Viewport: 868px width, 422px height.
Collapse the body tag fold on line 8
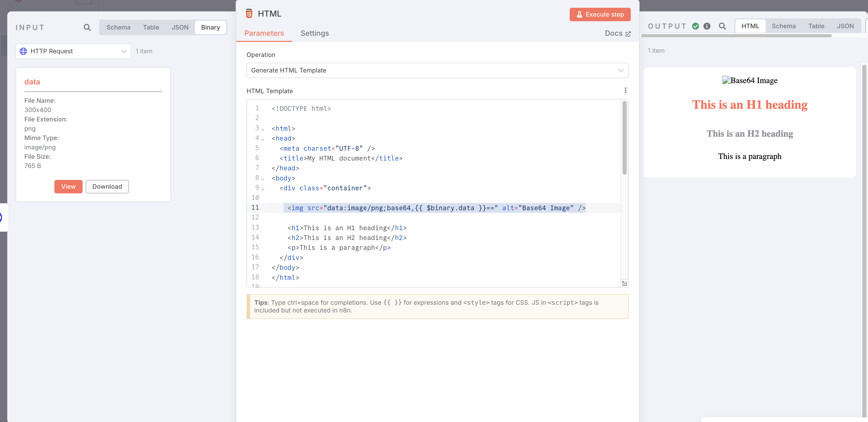[x=263, y=179]
